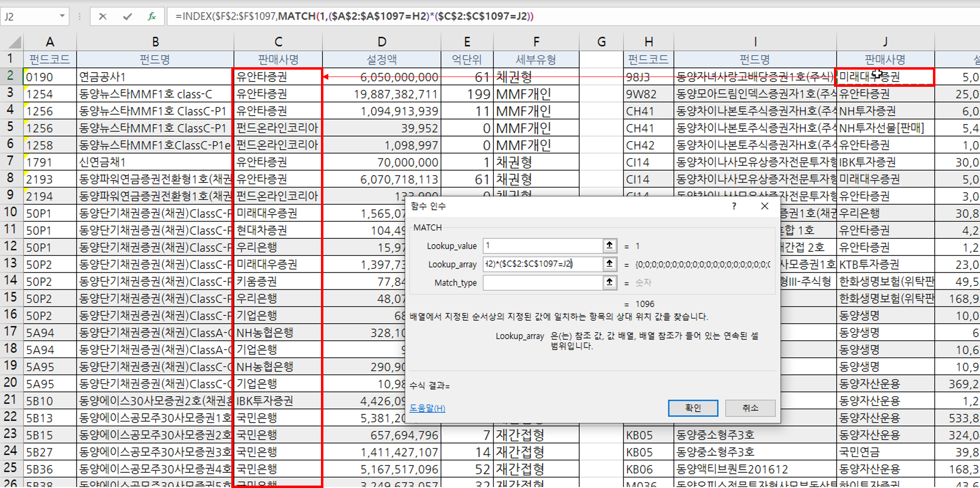This screenshot has height=488, width=980.
Task: Click cell A9 containing 2194
Action: click(50, 196)
